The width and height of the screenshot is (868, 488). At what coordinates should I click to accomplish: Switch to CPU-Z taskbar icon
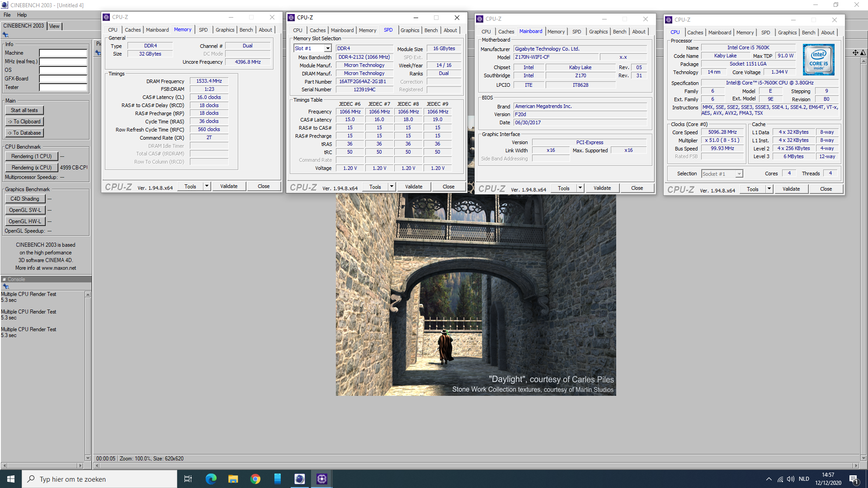pyautogui.click(x=322, y=479)
